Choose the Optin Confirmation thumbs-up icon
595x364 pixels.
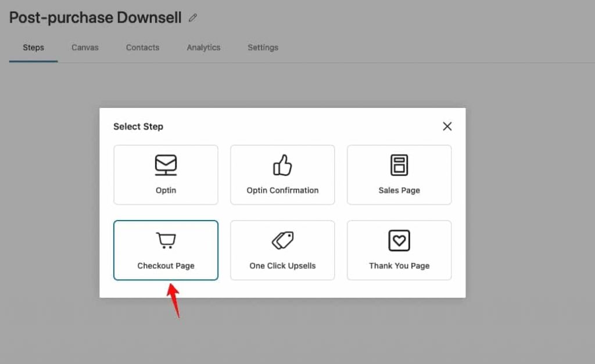click(283, 165)
